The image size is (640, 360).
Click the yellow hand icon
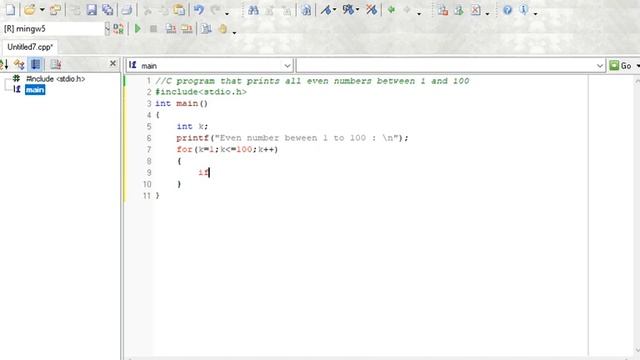[222, 29]
